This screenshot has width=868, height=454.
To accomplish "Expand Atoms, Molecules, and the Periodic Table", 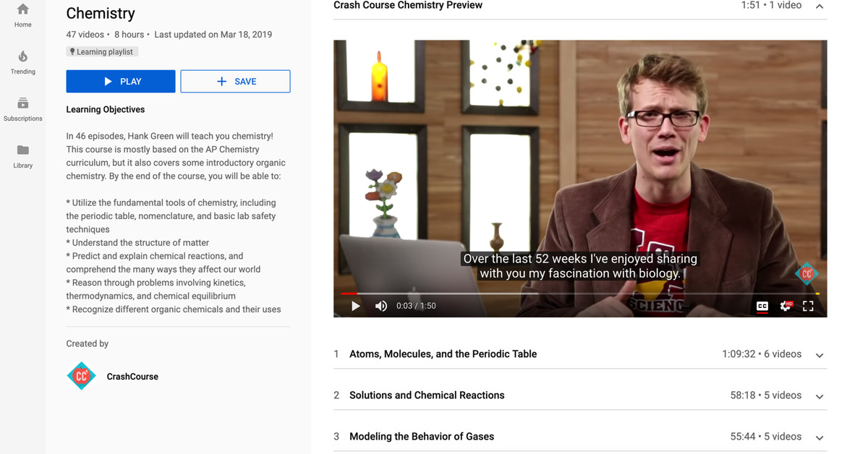I will pos(820,355).
